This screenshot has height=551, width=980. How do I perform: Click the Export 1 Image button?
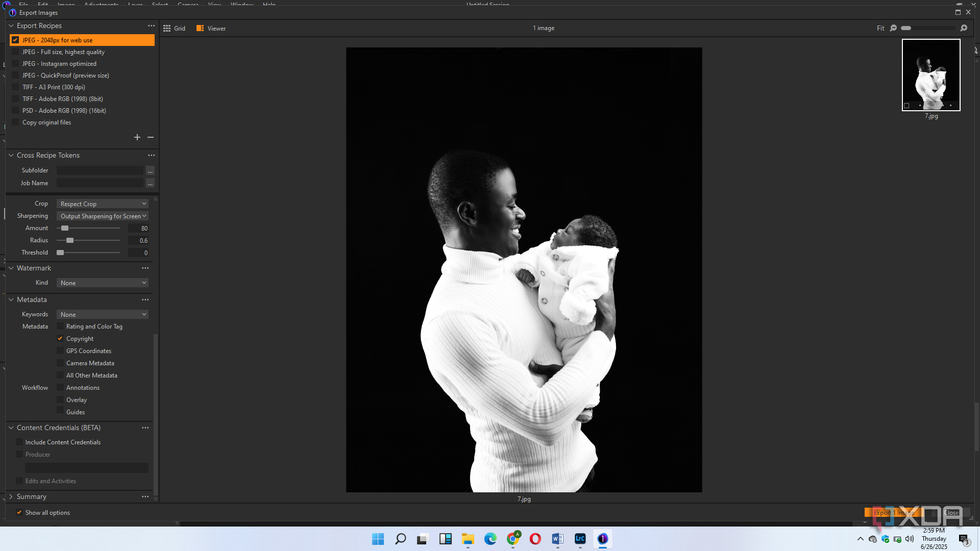[894, 513]
